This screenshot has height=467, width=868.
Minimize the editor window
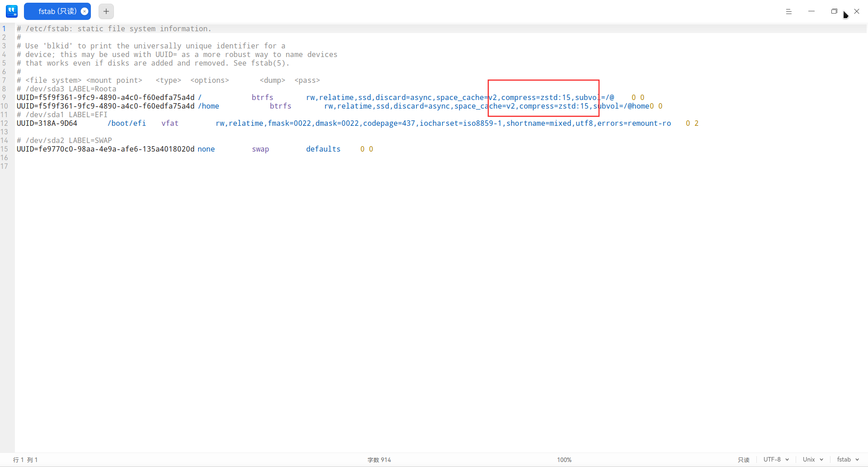811,11
